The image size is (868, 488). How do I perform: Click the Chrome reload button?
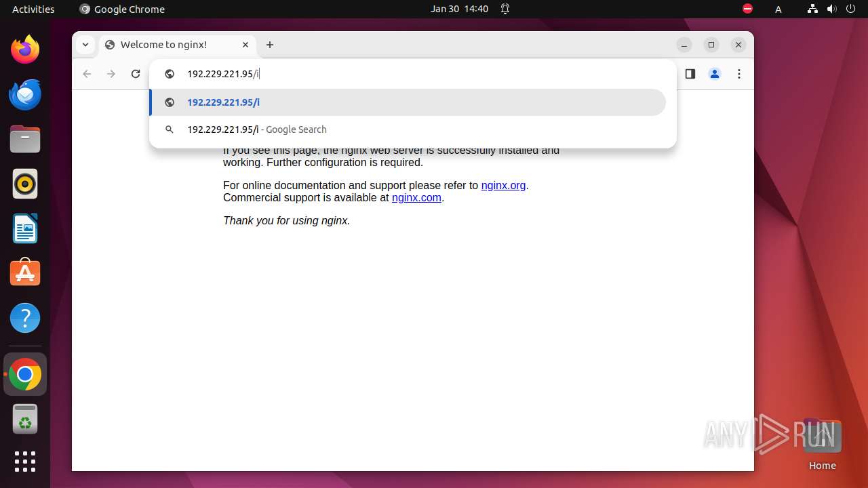(x=136, y=74)
